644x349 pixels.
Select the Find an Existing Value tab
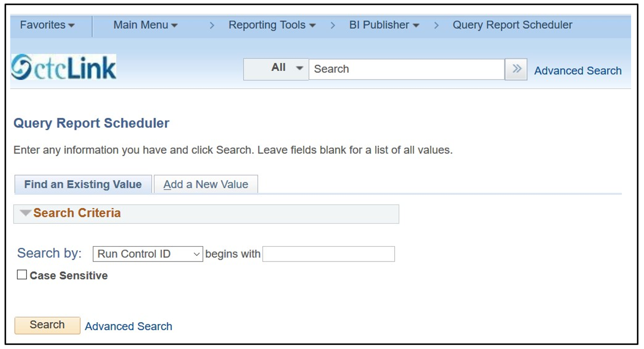coord(83,184)
